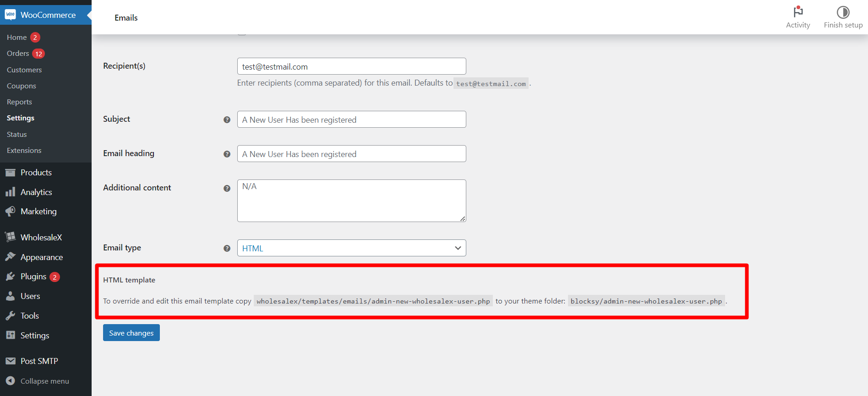868x396 pixels.
Task: Click the Plugins plug icon
Action: point(10,277)
